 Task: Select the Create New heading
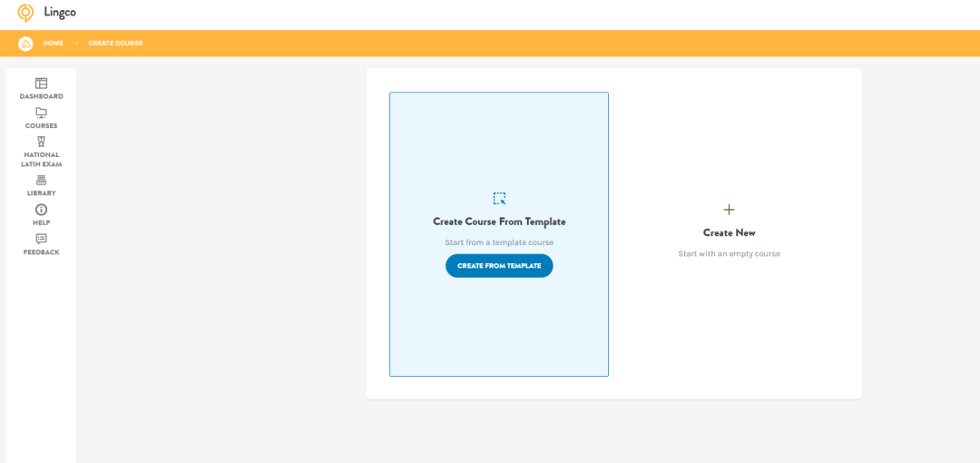coord(729,232)
